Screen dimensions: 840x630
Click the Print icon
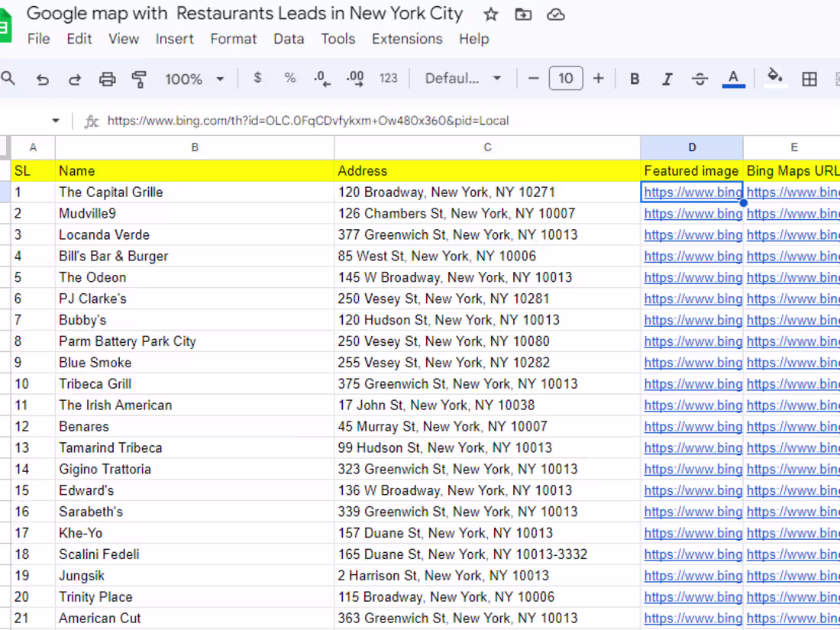(x=107, y=79)
